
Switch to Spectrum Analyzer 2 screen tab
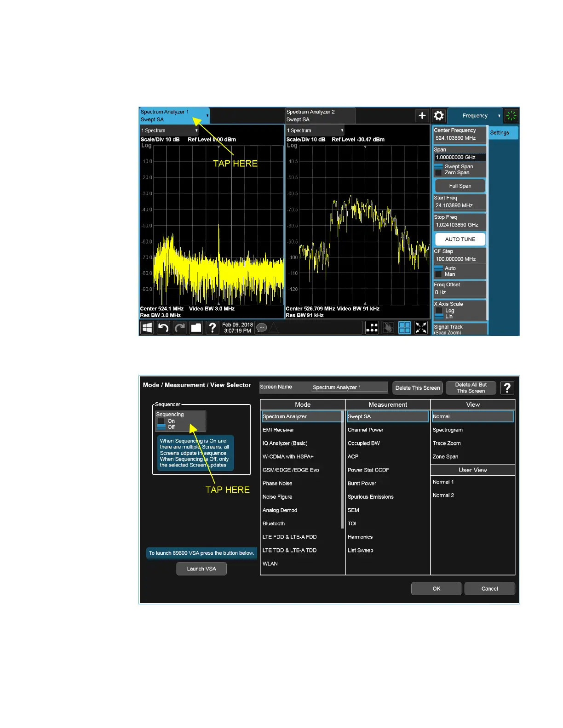[x=320, y=115]
